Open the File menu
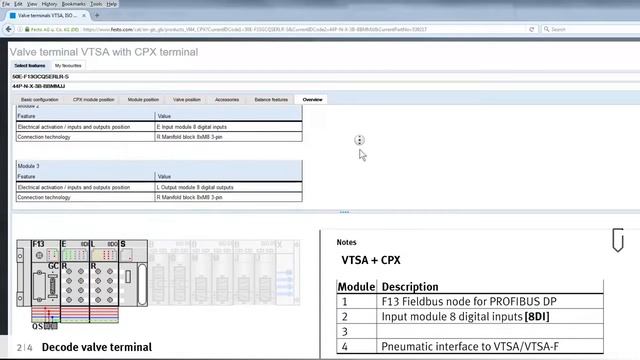 pyautogui.click(x=6, y=4)
